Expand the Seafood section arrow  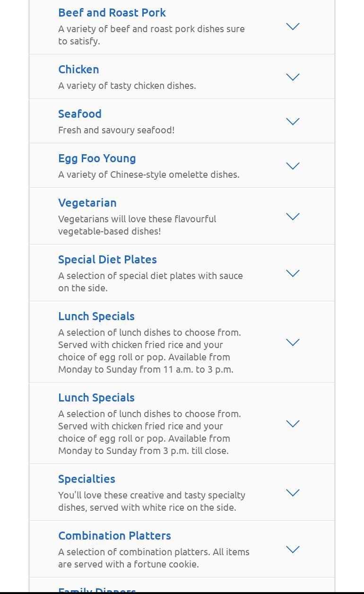coord(293,122)
